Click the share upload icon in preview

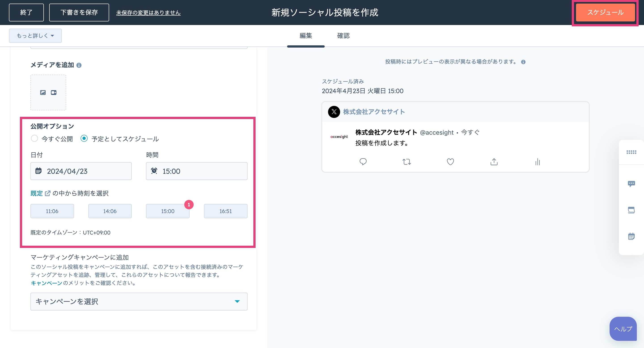point(494,162)
